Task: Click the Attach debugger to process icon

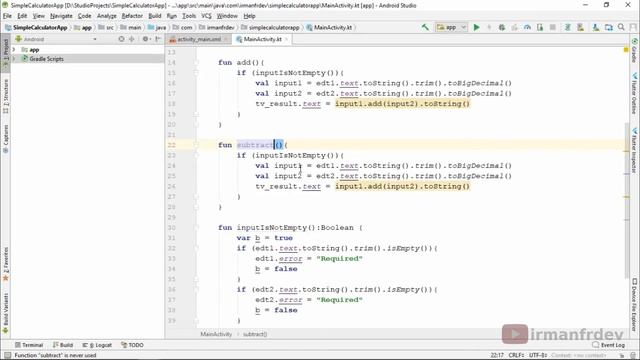Action: pyautogui.click(x=540, y=27)
